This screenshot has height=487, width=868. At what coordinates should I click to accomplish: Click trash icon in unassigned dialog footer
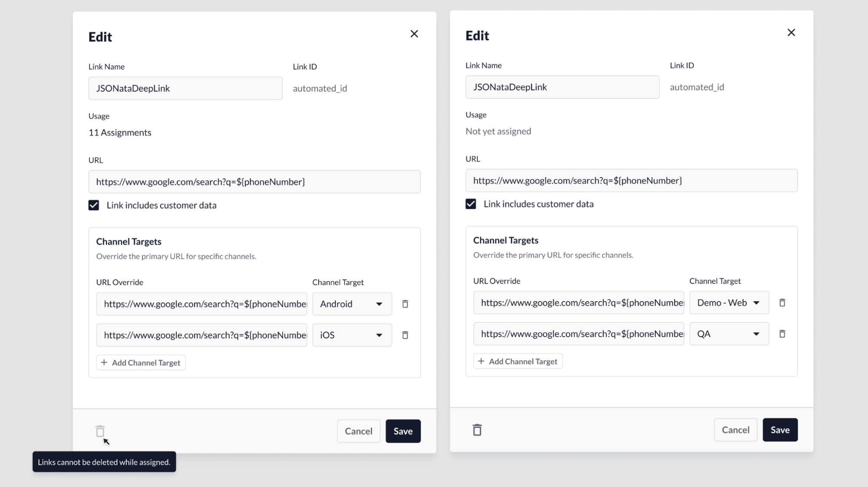point(477,430)
